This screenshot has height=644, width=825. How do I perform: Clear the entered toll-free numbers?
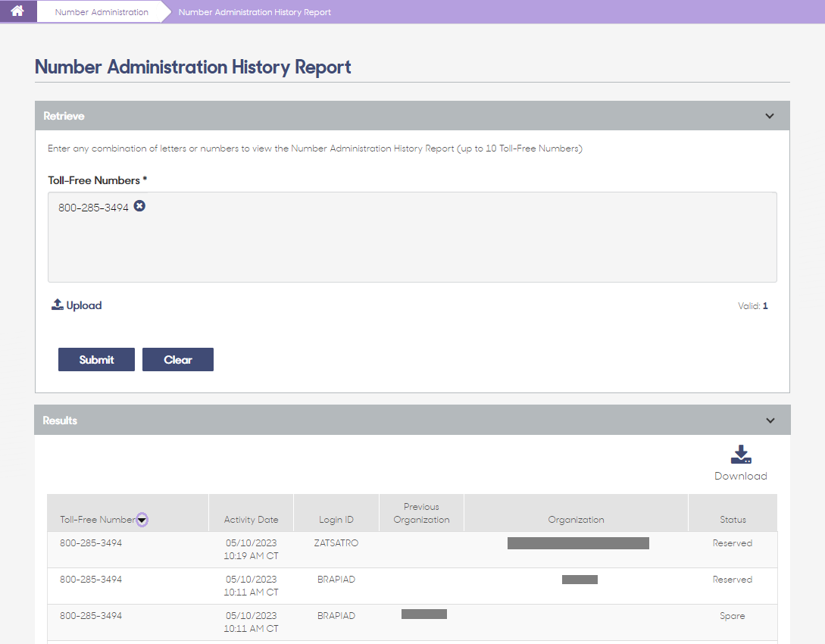coord(178,359)
